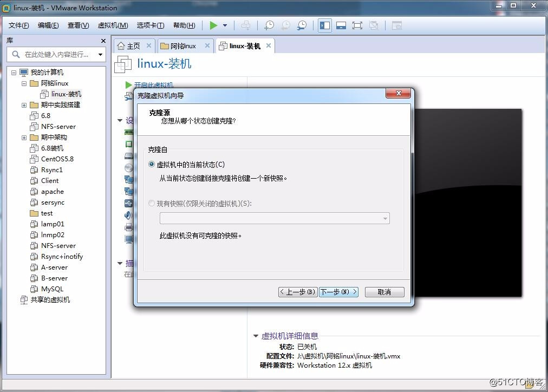The image size is (548, 392).
Task: Open the Snapshot Manager toolbar icon
Action: pos(302,25)
